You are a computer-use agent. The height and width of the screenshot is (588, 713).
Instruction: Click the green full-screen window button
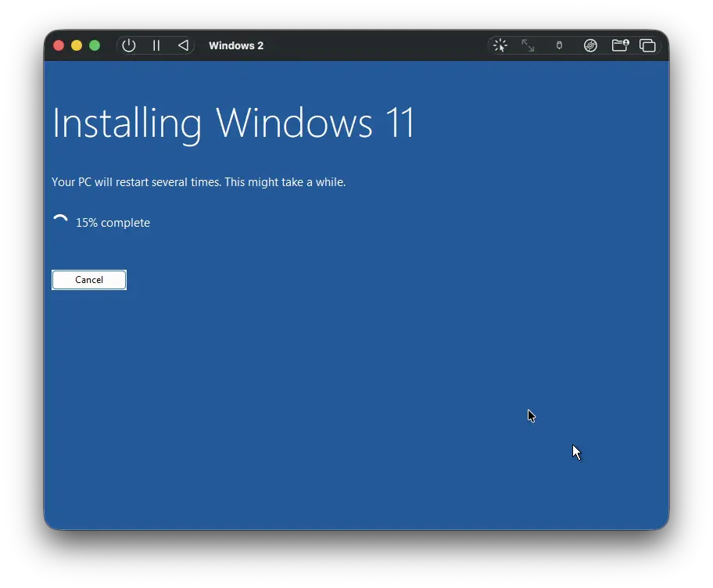pos(95,45)
